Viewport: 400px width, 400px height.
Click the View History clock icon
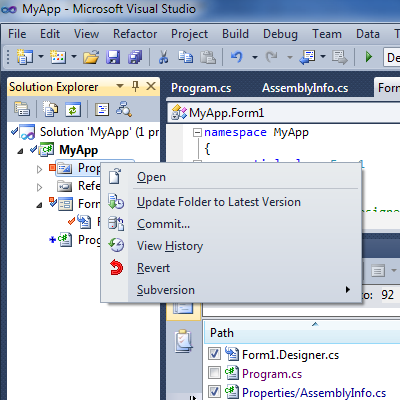tap(116, 245)
